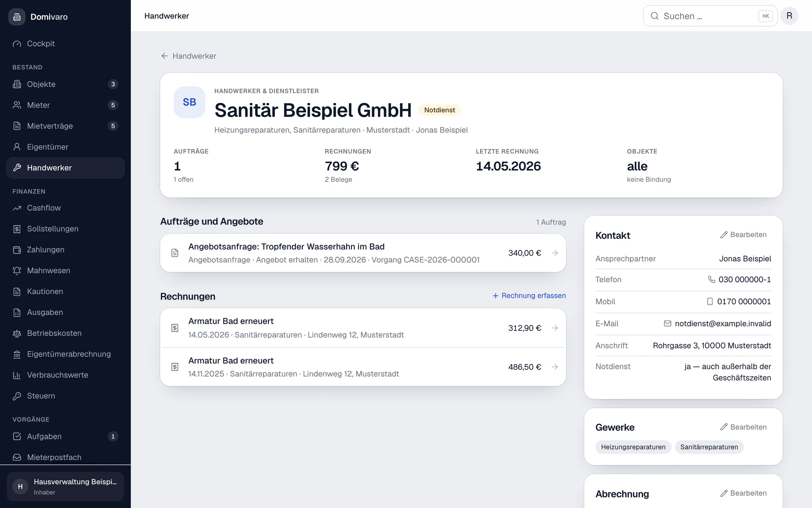Click Bearbeiten in the Kontakt card
The width and height of the screenshot is (812, 508).
pyautogui.click(x=743, y=235)
